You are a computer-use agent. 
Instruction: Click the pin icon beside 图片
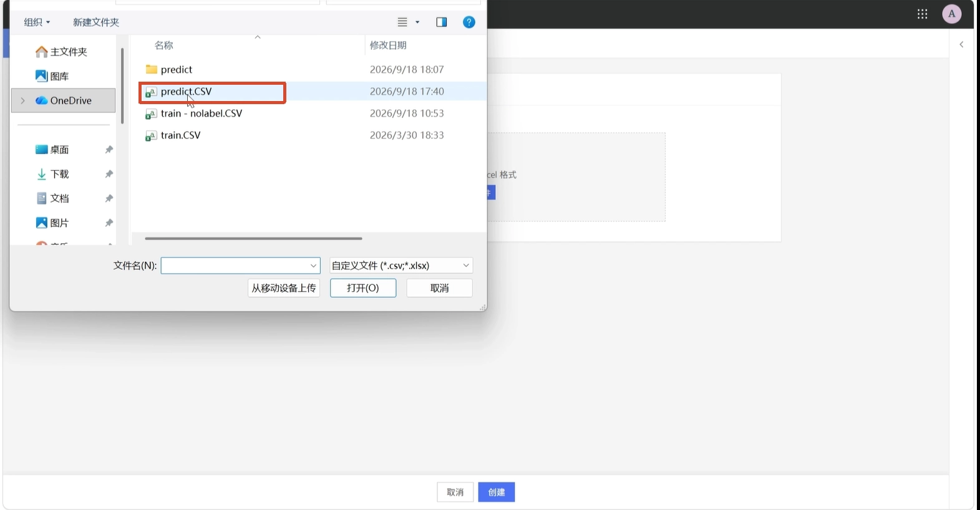click(x=109, y=223)
